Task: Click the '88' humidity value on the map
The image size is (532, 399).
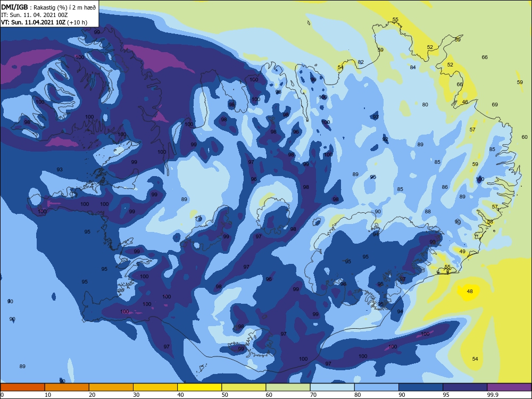Action: tap(428, 211)
